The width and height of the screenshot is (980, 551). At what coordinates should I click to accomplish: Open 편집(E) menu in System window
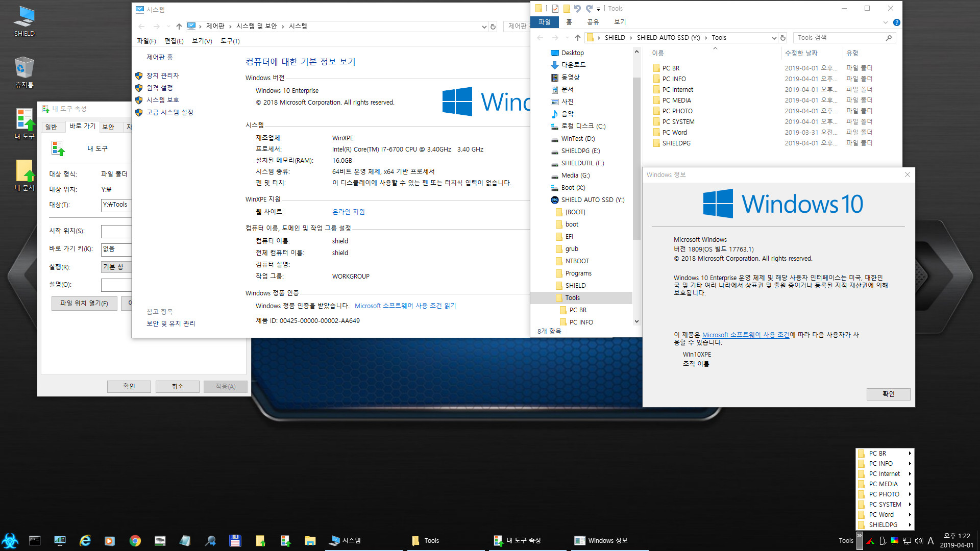[x=174, y=41]
